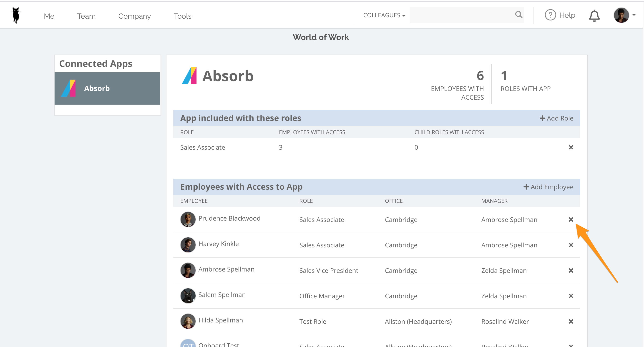Click Prudence Blackwood's avatar

coord(188,219)
